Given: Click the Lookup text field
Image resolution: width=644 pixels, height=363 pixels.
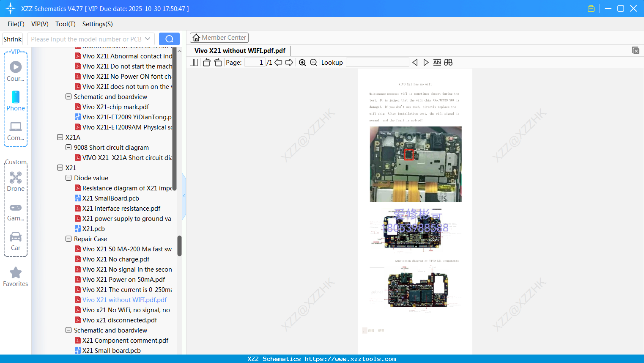Looking at the screenshot, I should [377, 63].
